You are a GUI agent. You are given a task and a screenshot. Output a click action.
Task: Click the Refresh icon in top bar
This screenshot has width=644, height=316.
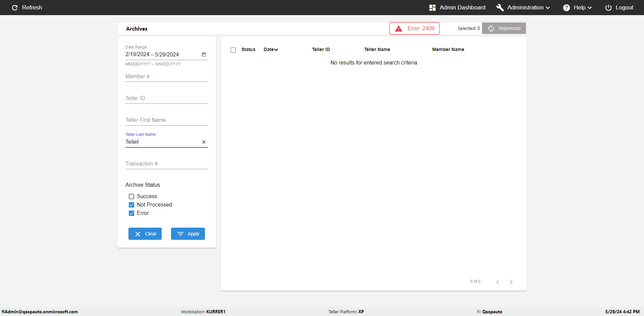click(x=15, y=7)
